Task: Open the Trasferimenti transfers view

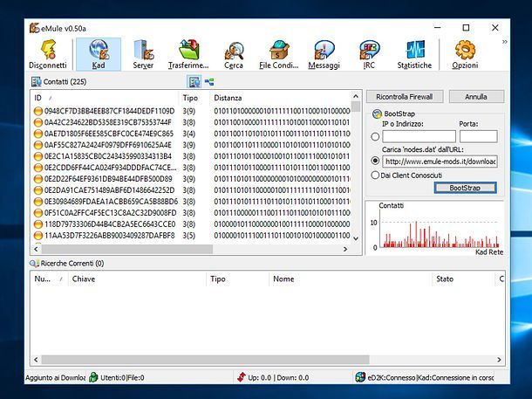Action: click(188, 54)
